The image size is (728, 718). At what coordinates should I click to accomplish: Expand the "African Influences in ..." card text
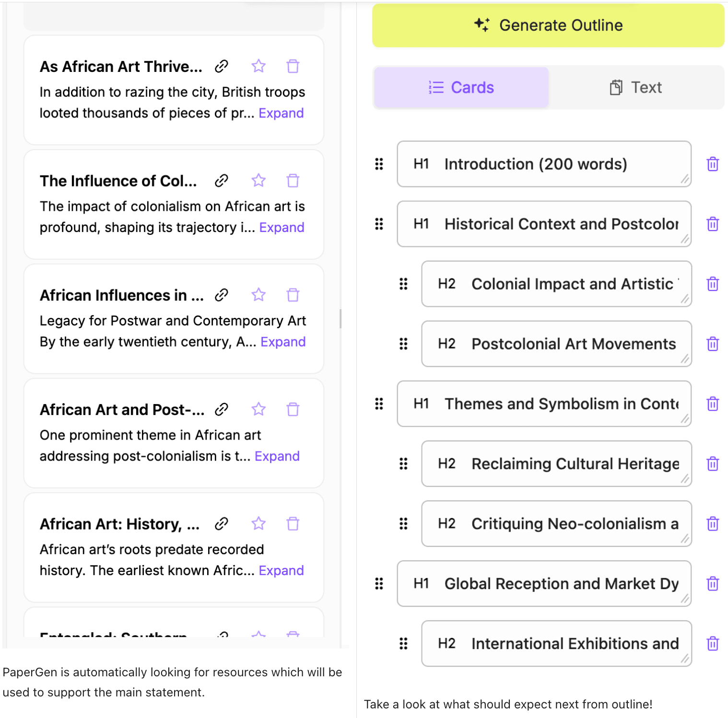(283, 342)
